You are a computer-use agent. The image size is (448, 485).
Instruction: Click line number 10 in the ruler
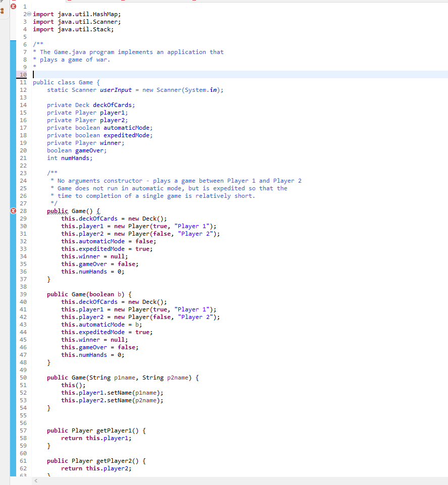tap(23, 75)
